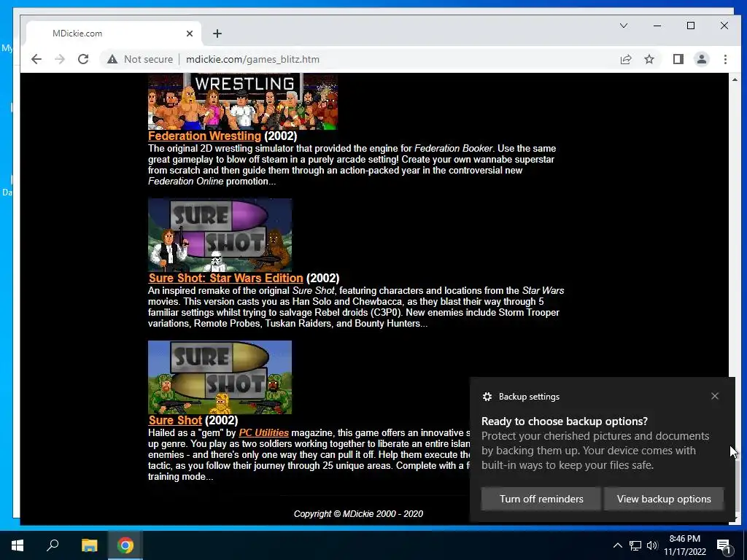Share this page icon in address bar
This screenshot has width=747, height=560.
point(625,59)
